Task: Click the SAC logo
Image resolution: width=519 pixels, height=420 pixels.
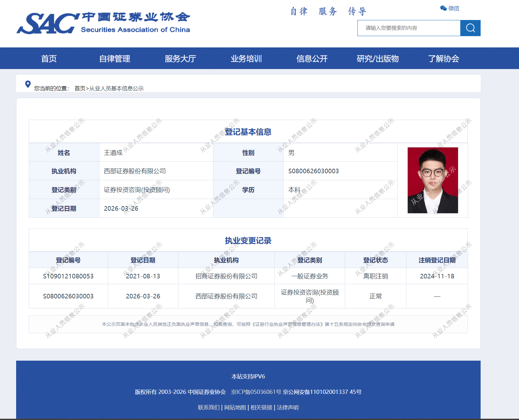Action: pos(103,23)
